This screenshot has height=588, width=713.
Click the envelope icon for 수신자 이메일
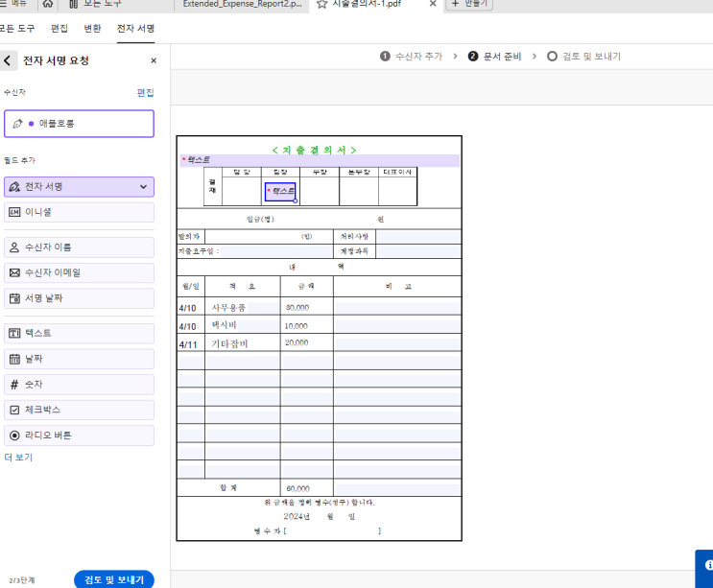[x=14, y=272]
